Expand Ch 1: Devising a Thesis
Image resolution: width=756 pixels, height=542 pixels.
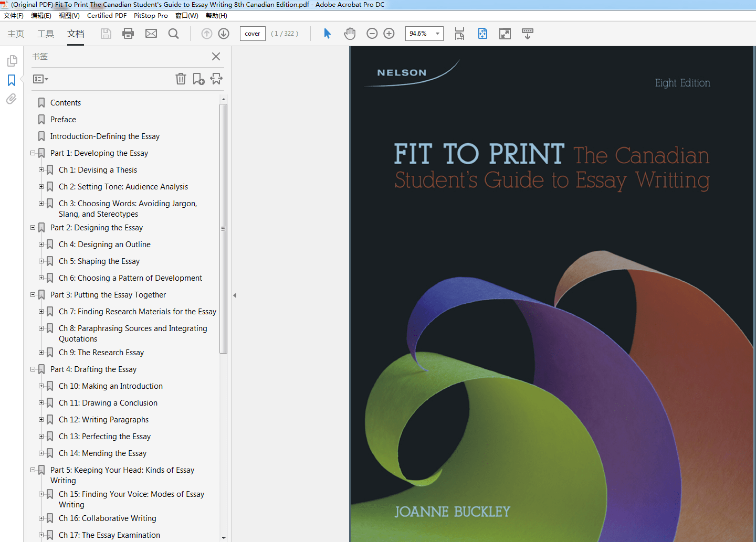41,170
